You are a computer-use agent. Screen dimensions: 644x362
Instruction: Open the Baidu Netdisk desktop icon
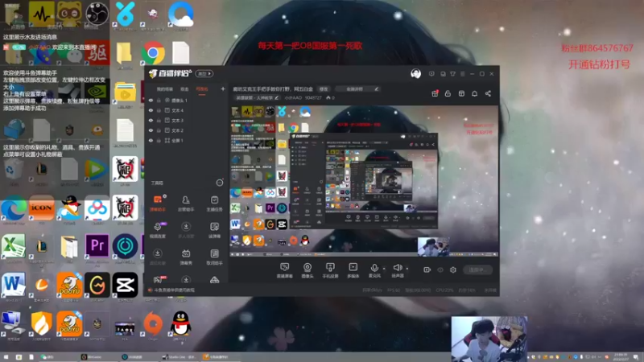[97, 208]
